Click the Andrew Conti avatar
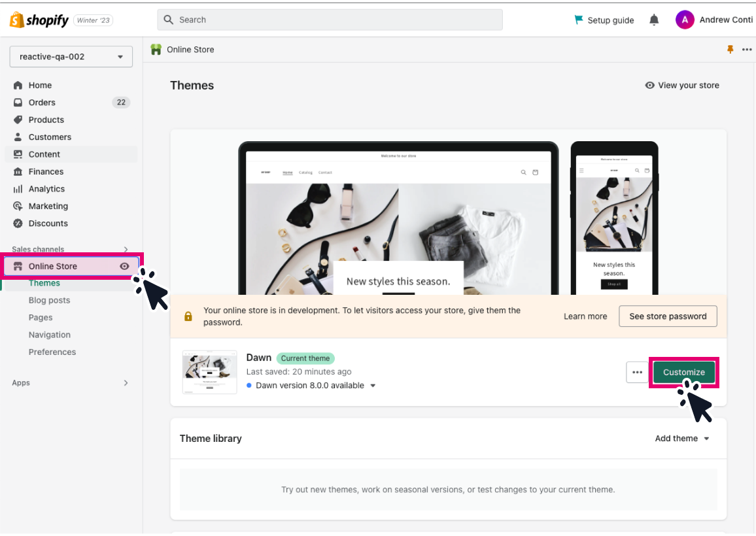 pos(684,20)
